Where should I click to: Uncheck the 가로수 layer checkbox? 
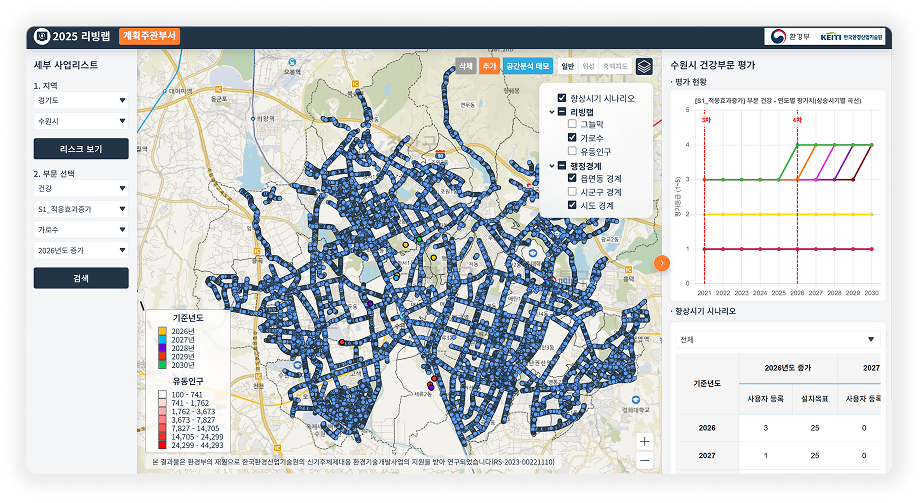tap(572, 138)
